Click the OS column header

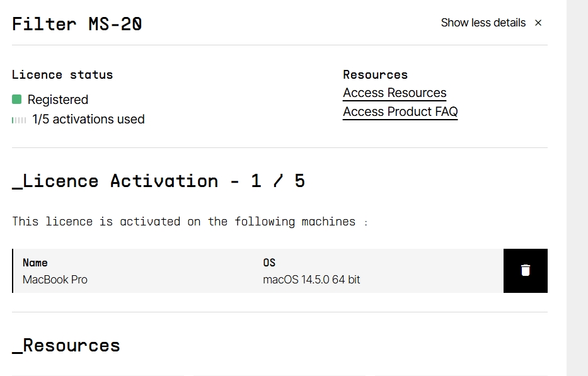click(x=269, y=263)
